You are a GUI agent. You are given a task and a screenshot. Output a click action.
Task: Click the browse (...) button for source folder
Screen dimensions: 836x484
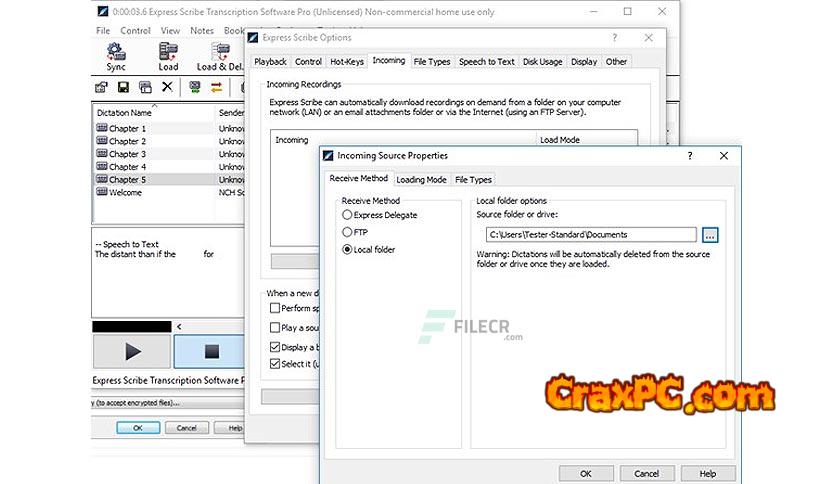pos(710,235)
